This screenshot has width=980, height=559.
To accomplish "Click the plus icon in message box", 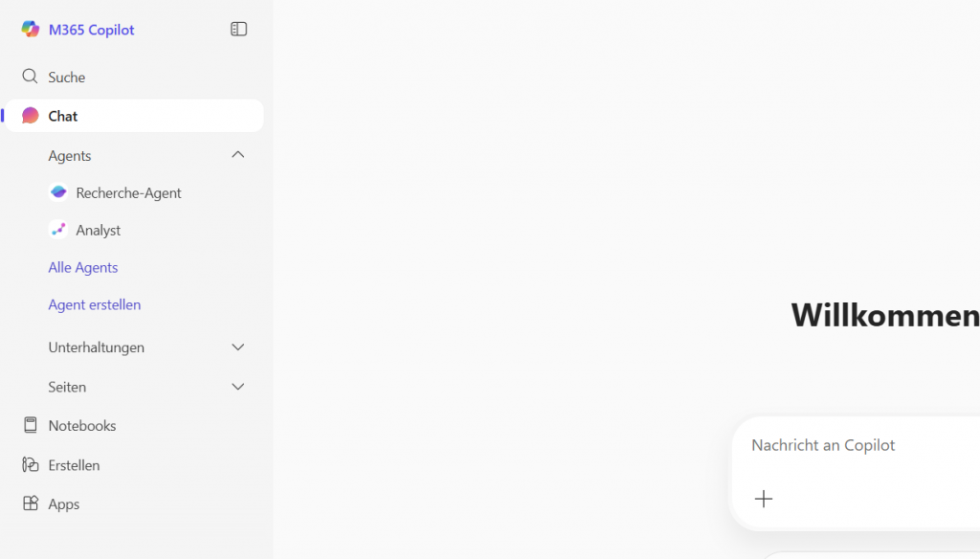I will tap(763, 499).
